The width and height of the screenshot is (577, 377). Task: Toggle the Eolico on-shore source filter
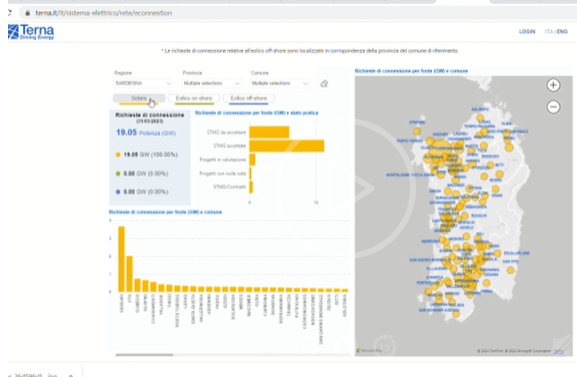coord(194,98)
